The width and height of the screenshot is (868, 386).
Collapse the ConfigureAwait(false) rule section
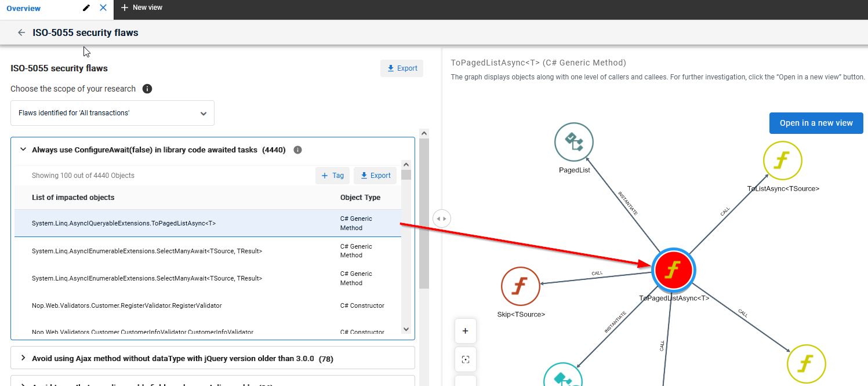(x=23, y=150)
